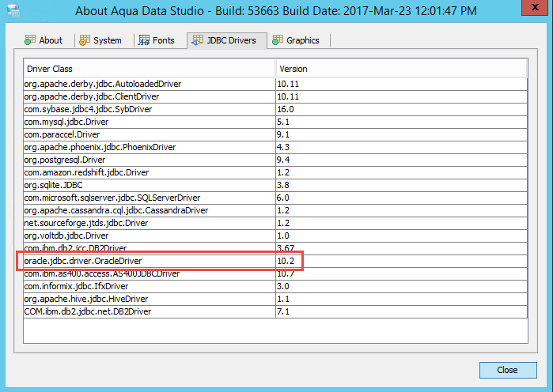
Task: Select COM.ibm.db2.jdbc.net.DB2Driver row
Action: pos(275,311)
